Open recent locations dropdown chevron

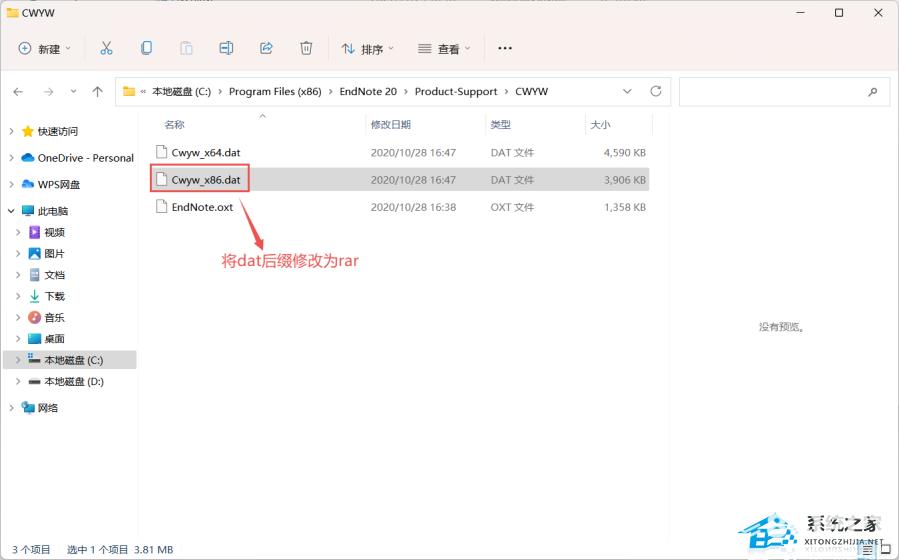coord(73,92)
